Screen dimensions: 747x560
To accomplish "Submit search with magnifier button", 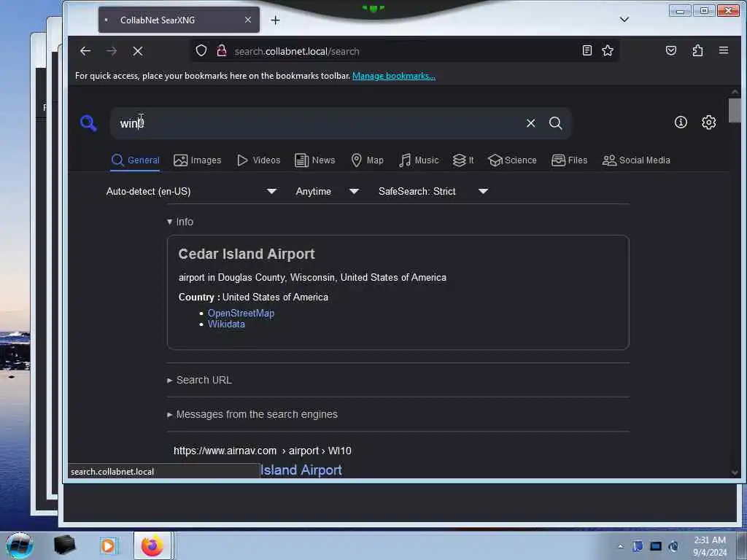I will [555, 123].
